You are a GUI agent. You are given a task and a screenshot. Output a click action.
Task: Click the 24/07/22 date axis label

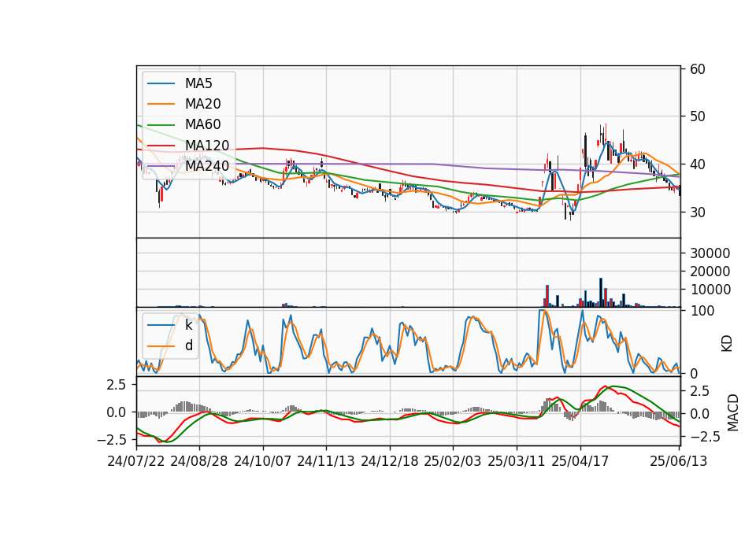pyautogui.click(x=136, y=461)
